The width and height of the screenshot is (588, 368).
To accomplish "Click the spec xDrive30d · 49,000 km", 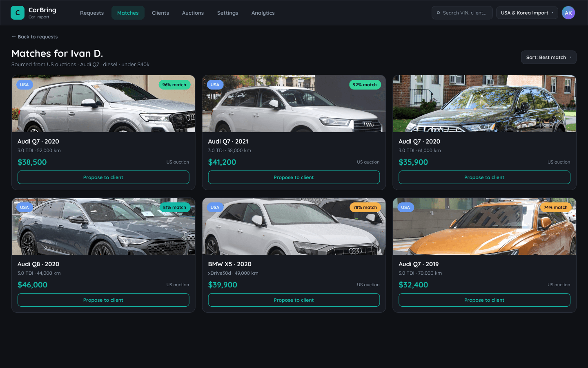I will (x=233, y=273).
